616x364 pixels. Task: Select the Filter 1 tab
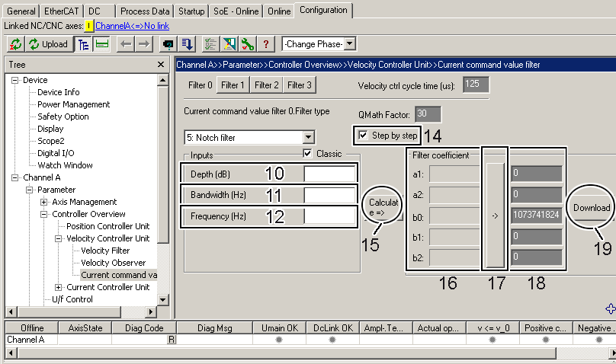[x=233, y=85]
